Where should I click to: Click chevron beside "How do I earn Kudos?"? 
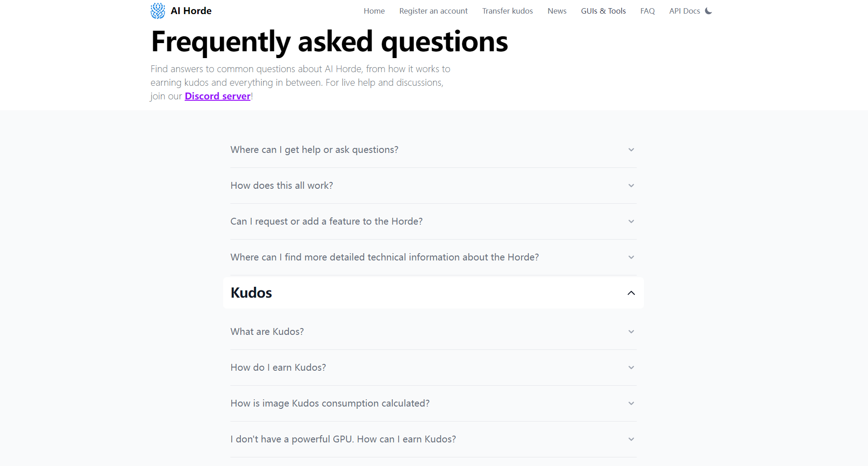[x=631, y=368]
